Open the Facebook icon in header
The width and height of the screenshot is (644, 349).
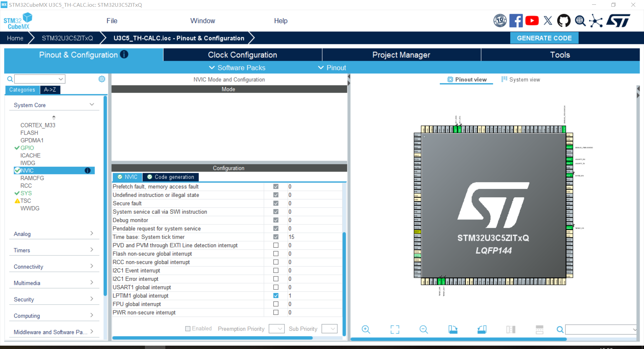[x=516, y=21]
